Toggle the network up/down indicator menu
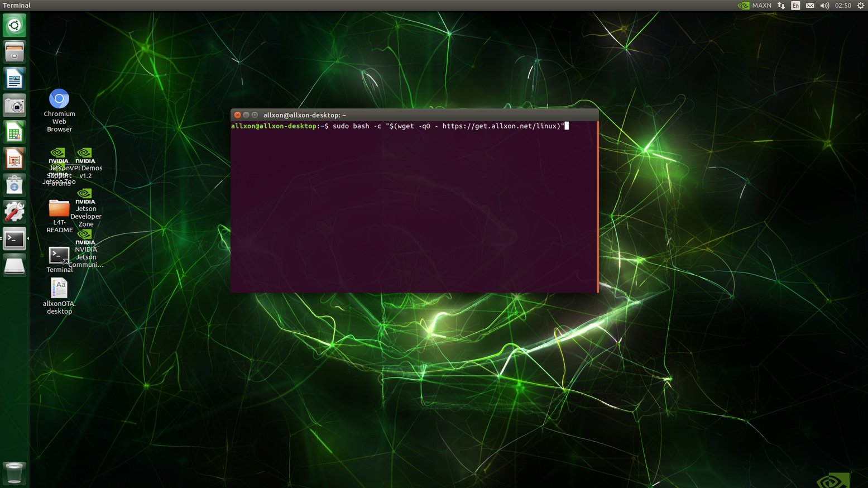Screen dimensions: 868x488 [x=780, y=5]
